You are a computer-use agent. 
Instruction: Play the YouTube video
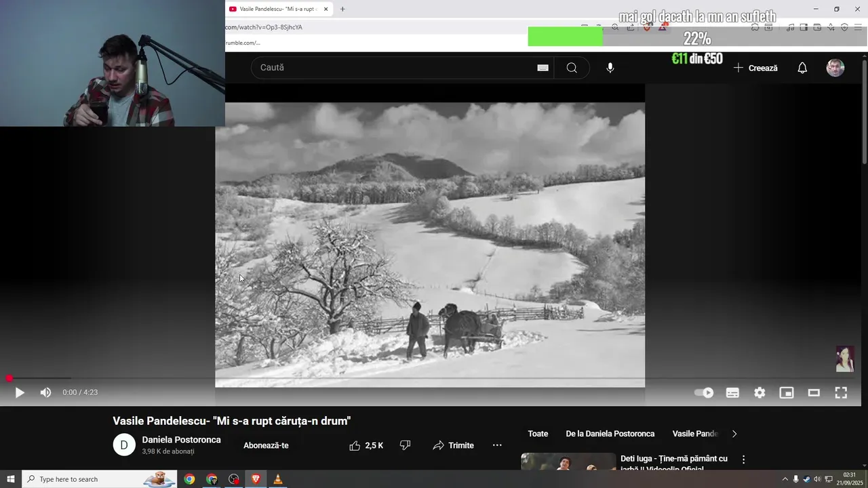pyautogui.click(x=20, y=392)
